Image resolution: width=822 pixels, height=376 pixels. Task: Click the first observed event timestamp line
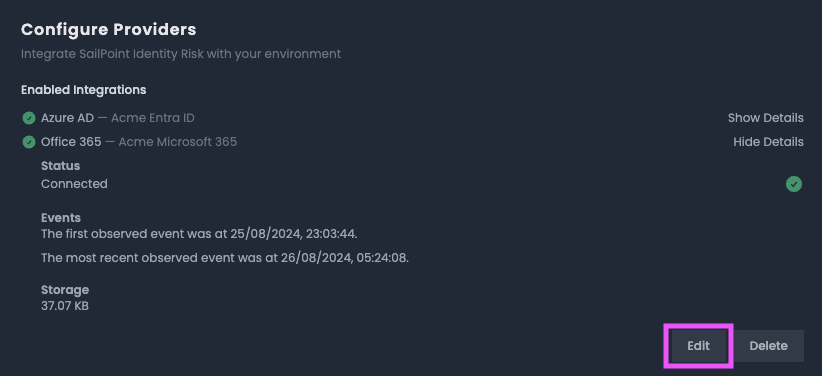199,234
